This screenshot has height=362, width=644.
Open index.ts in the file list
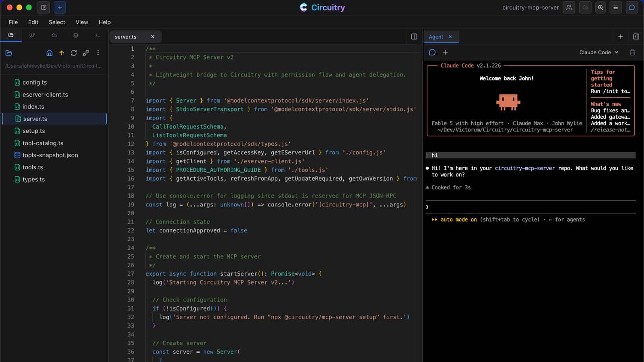(x=54, y=107)
